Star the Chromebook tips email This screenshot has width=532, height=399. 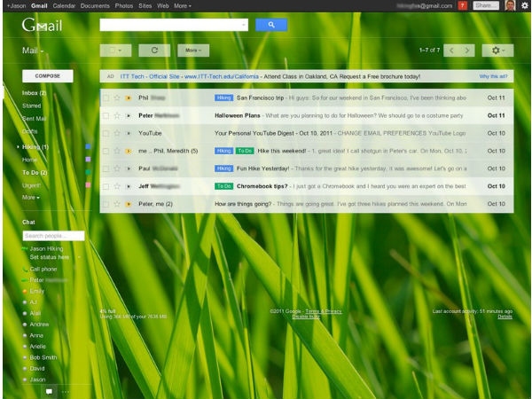pos(117,186)
